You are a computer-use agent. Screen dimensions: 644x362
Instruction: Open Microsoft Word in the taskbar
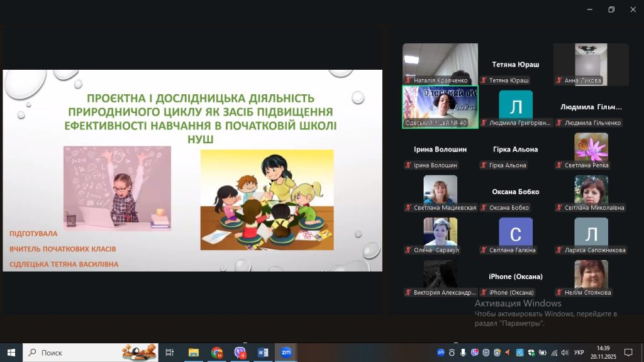pyautogui.click(x=263, y=353)
